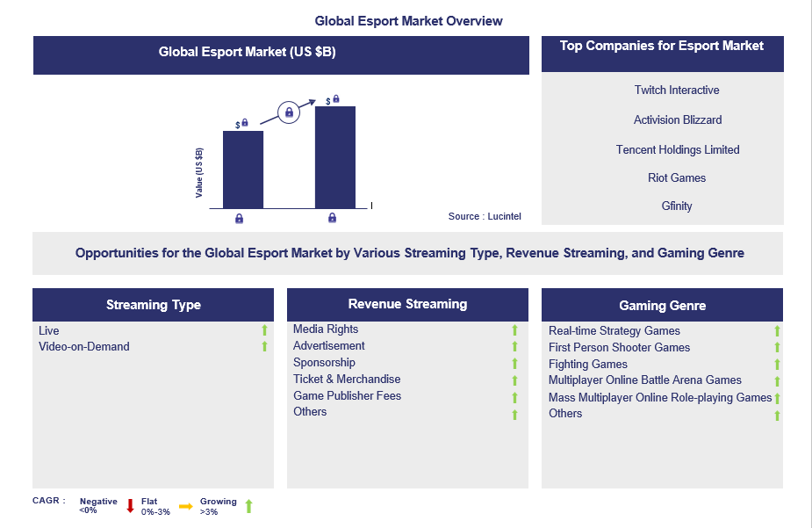This screenshot has width=812, height=528.
Task: Click the green arrow beside Fighting Games
Action: coord(777,365)
